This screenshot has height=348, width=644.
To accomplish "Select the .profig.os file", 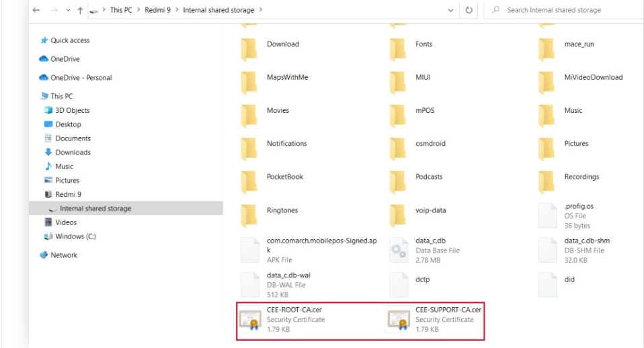I will click(567, 216).
